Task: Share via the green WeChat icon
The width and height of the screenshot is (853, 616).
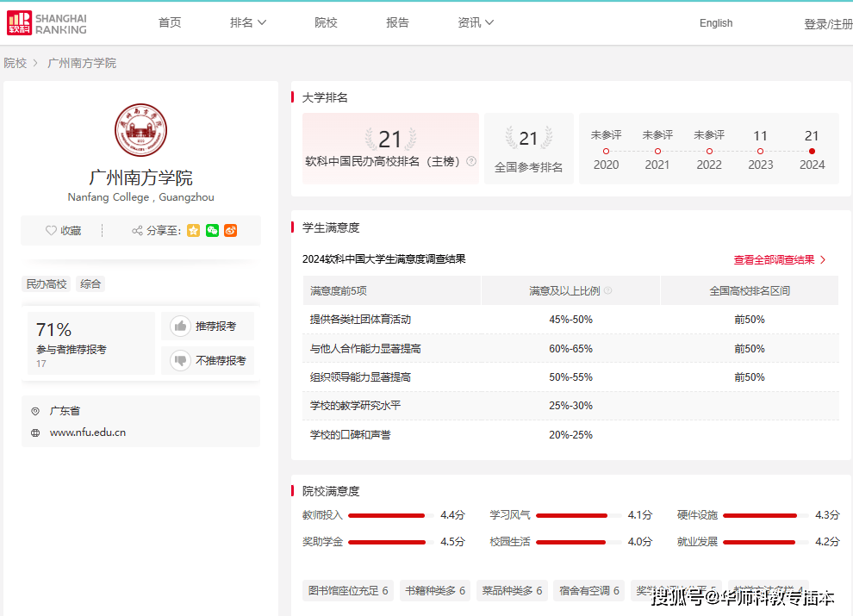Action: point(212,231)
